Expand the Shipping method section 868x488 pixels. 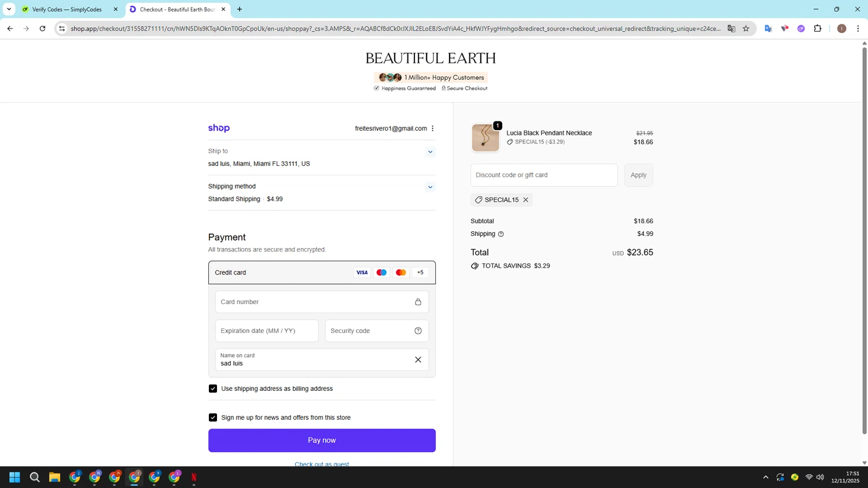coord(430,187)
